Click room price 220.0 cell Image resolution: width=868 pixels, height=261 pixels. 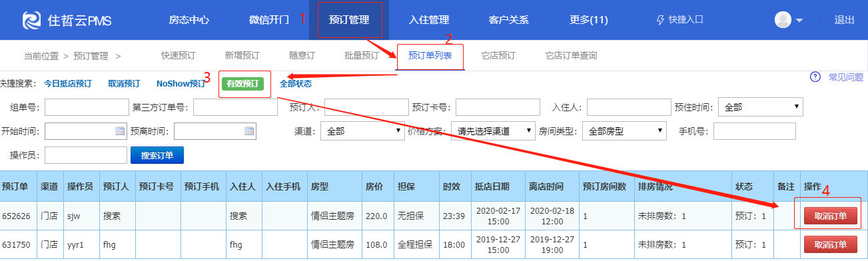click(x=376, y=216)
